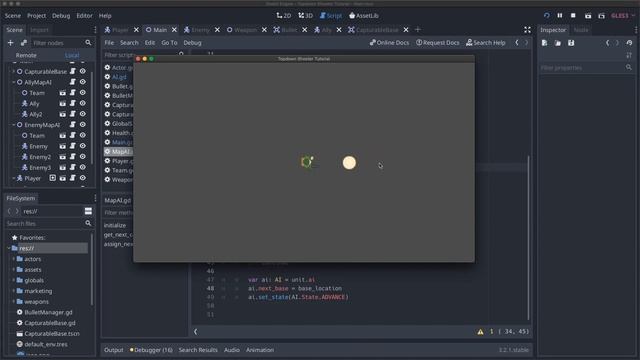Switch to the Node dock tab
640x360 pixels.
point(581,30)
